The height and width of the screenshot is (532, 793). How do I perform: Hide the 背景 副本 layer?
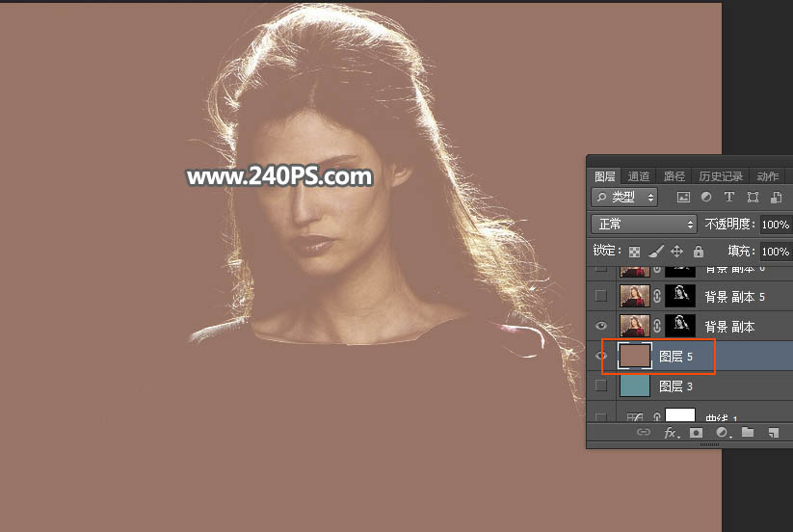(601, 326)
